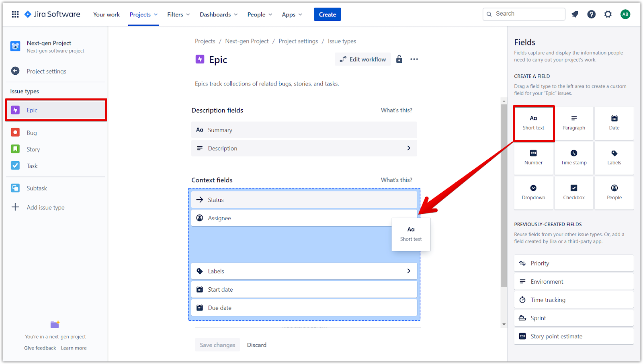Viewport: 643px width, 364px height.
Task: Click the Status context field row
Action: click(x=304, y=200)
